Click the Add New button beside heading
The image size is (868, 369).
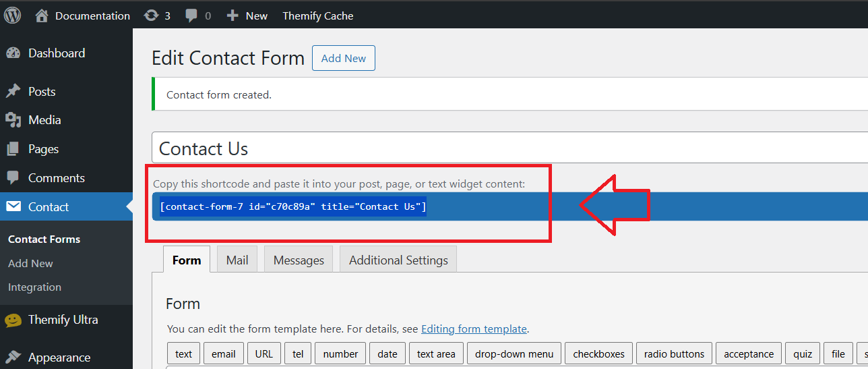(344, 58)
